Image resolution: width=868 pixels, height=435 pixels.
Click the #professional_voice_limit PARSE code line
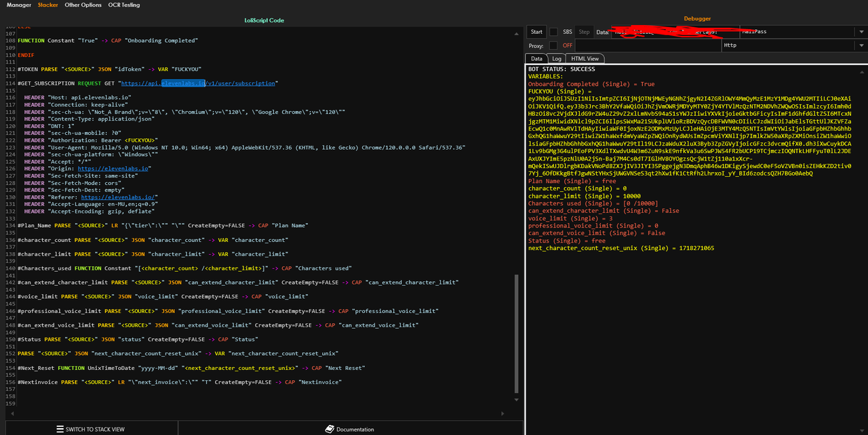(228, 310)
